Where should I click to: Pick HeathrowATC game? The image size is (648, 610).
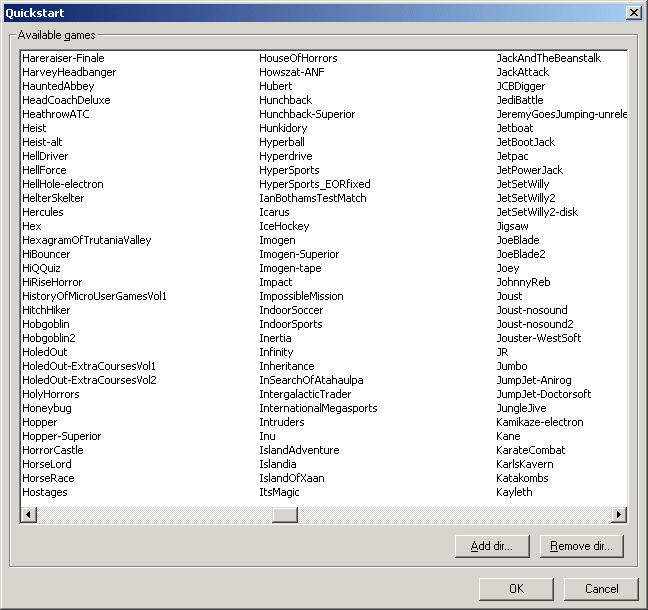[56, 114]
